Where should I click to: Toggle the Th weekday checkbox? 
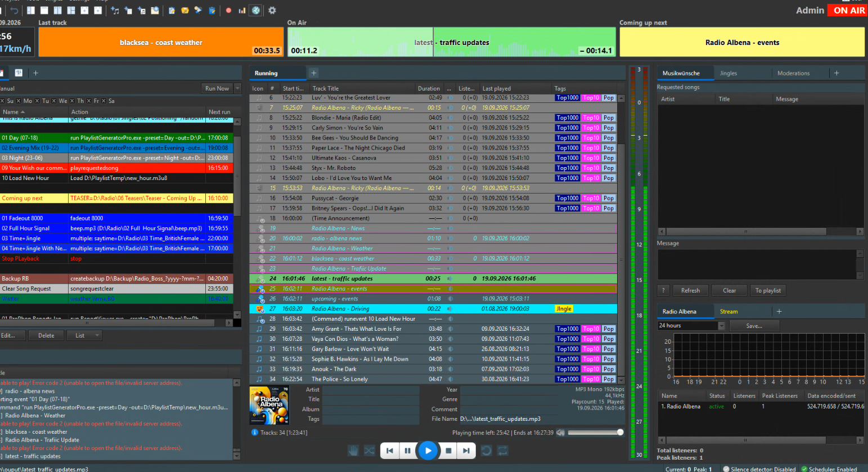pyautogui.click(x=72, y=101)
